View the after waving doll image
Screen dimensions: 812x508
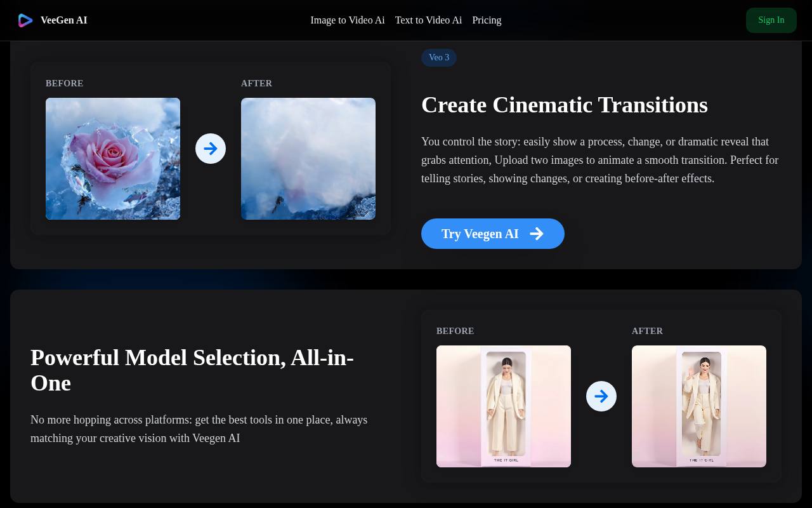[699, 406]
